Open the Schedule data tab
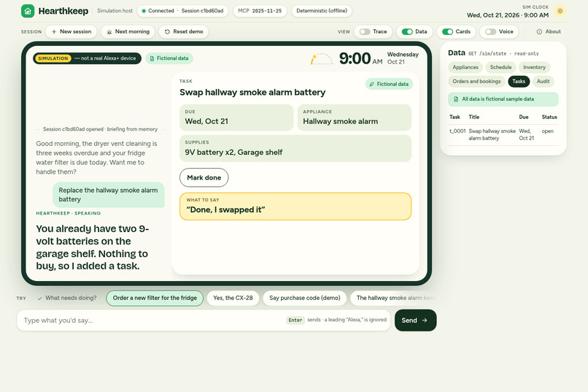 click(x=500, y=67)
